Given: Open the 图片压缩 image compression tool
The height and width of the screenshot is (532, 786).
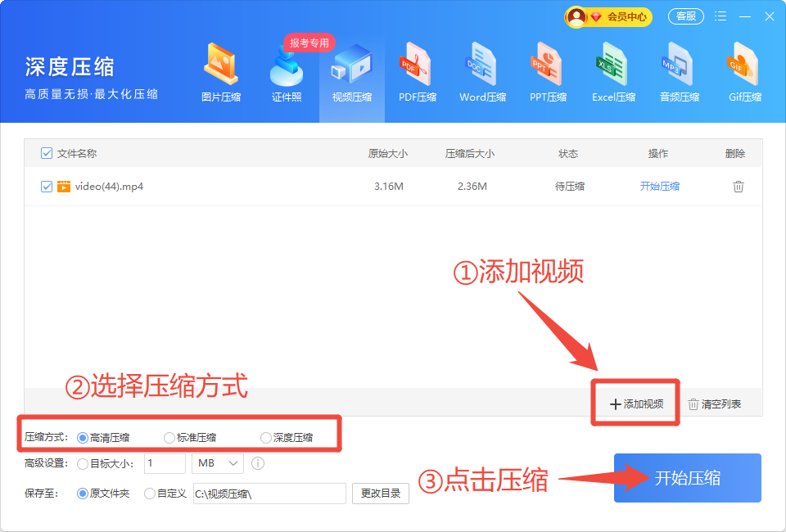Looking at the screenshot, I should click(220, 75).
